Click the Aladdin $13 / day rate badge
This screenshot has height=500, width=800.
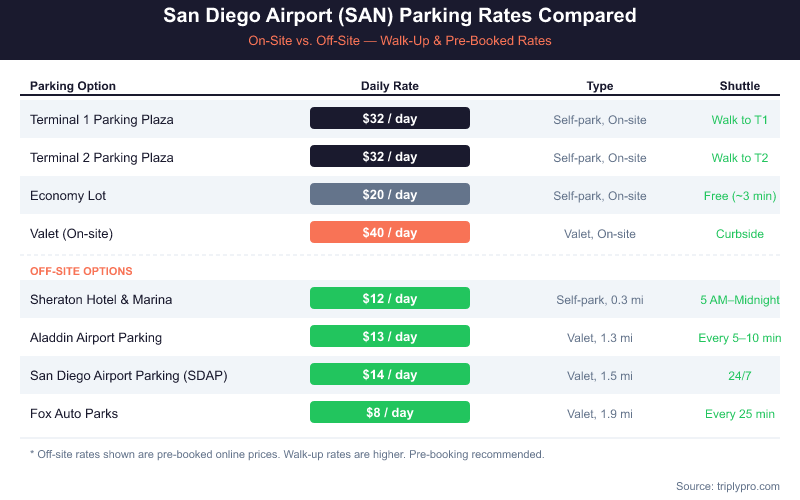point(390,337)
